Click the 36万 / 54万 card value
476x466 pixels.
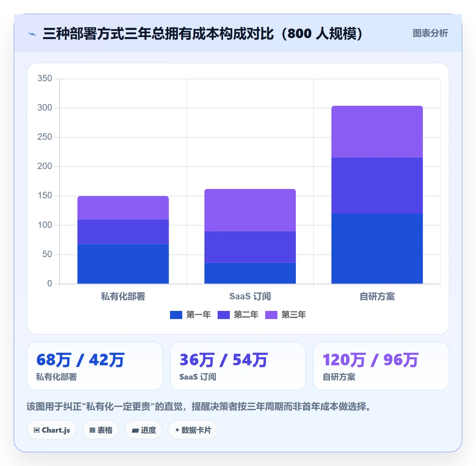coord(224,360)
